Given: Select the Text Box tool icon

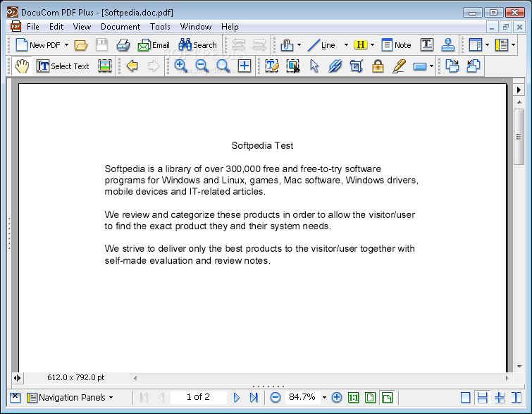Looking at the screenshot, I should point(427,45).
